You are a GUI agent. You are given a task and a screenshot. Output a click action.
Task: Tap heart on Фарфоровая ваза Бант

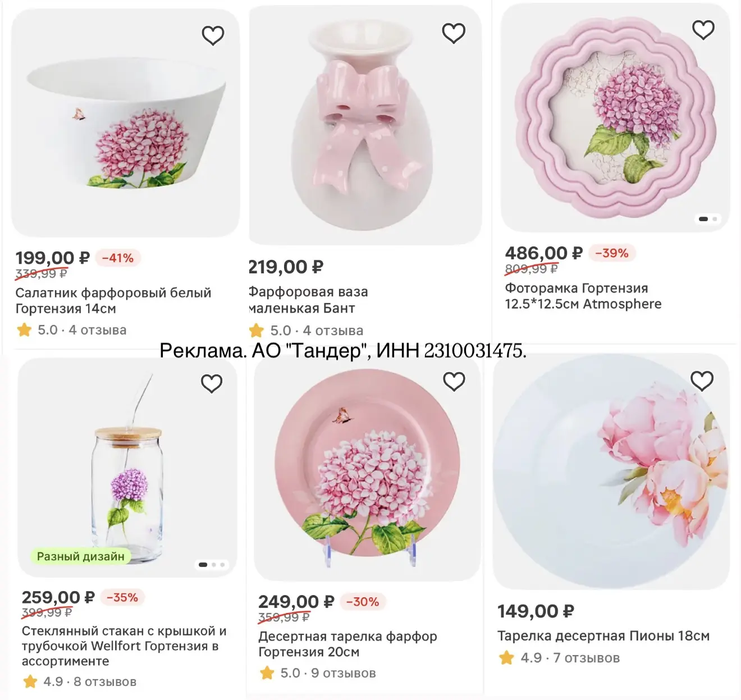pos(454,34)
